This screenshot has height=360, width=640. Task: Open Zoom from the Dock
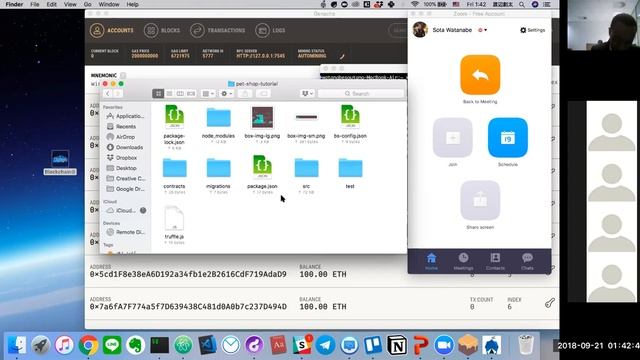coord(444,345)
